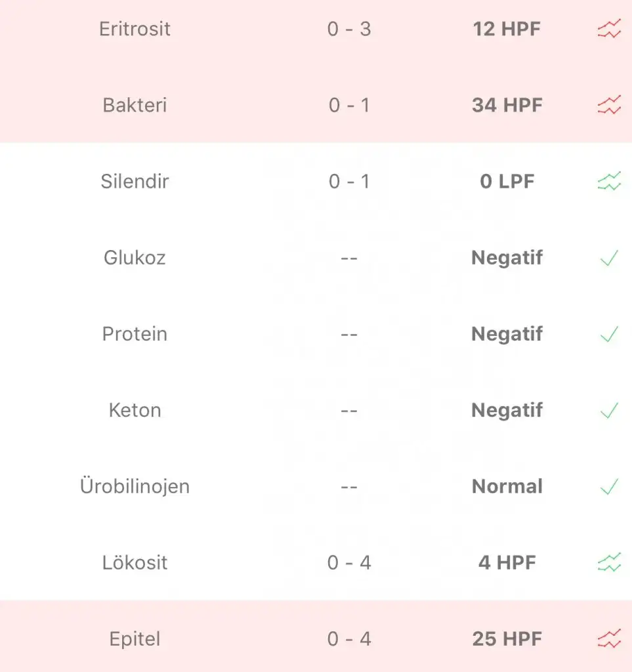Tap the 34 HPF bacteria result

click(507, 106)
